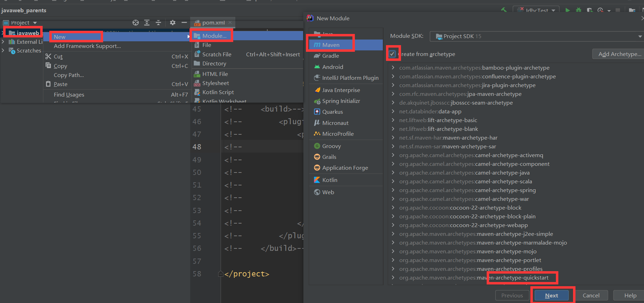Click Cut scissors item in context menu

coord(117,56)
